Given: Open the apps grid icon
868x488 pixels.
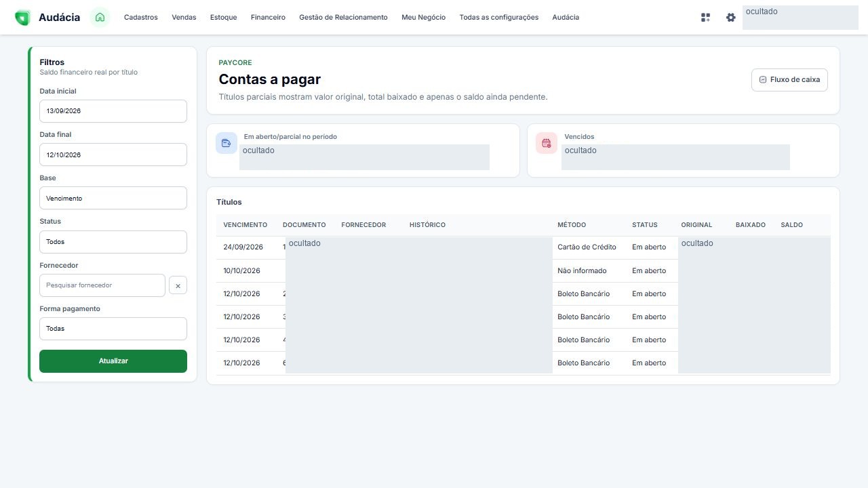Looking at the screenshot, I should pyautogui.click(x=705, y=18).
